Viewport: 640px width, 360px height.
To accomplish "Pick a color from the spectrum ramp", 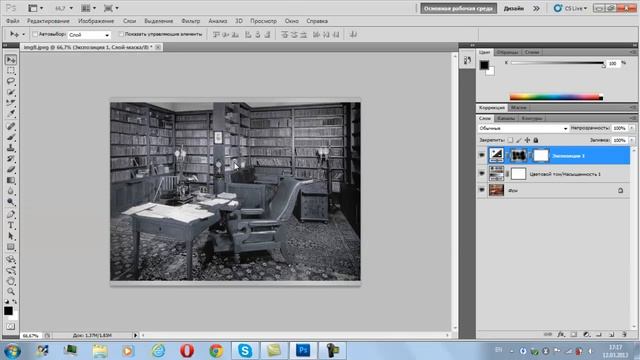I will coord(556,97).
